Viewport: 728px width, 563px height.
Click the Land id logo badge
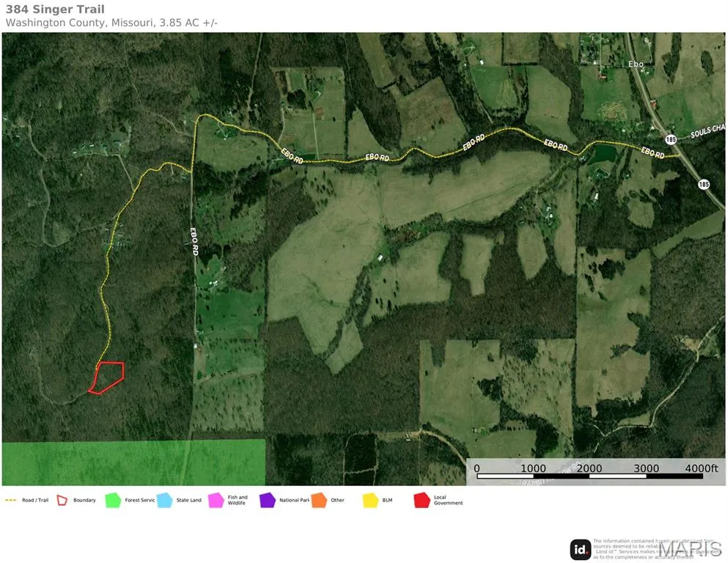click(581, 549)
